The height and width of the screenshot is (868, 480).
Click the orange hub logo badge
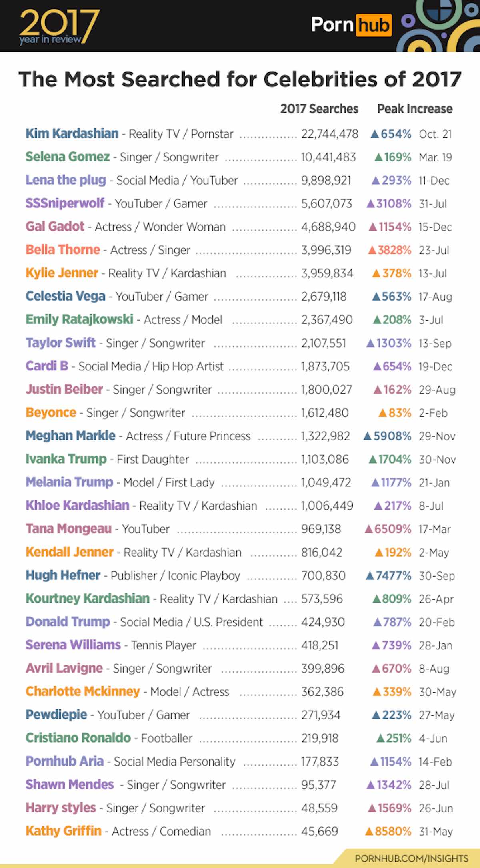(373, 25)
